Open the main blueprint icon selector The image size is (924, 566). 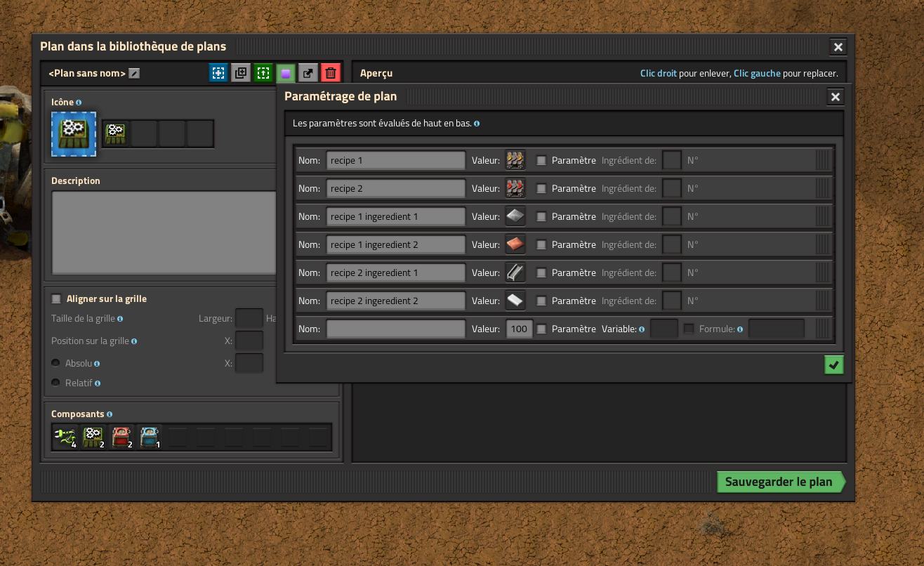tap(74, 133)
